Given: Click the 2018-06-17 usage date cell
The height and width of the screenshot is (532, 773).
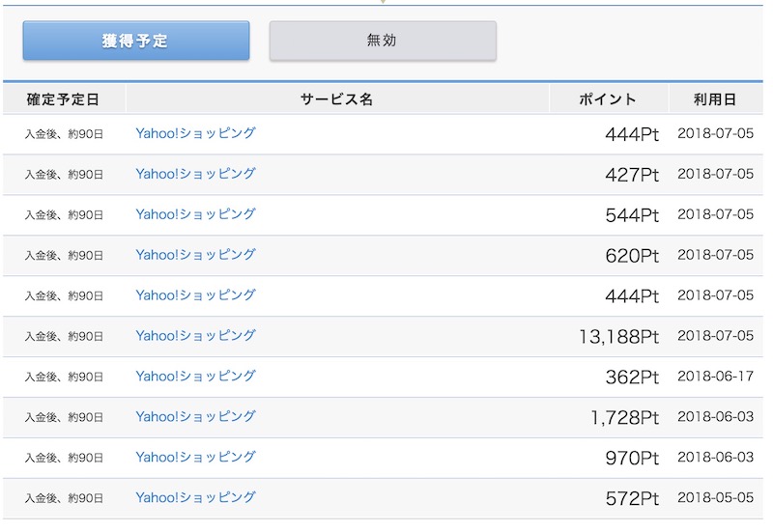Looking at the screenshot, I should [x=715, y=377].
